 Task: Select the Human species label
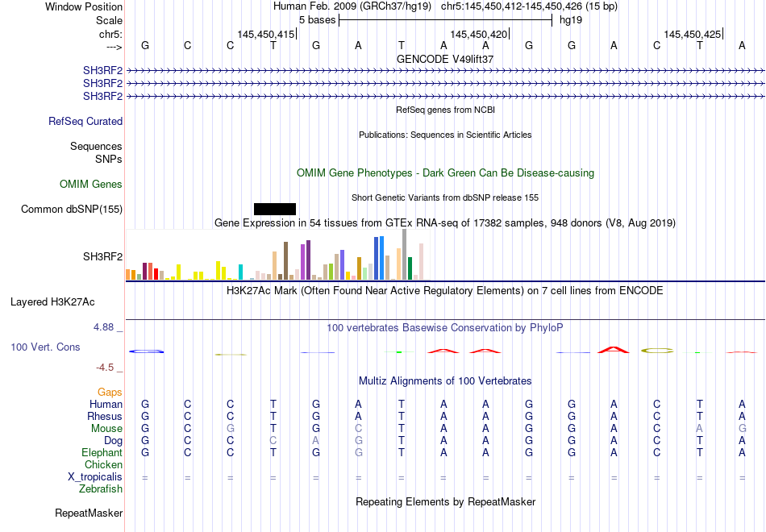coord(106,404)
